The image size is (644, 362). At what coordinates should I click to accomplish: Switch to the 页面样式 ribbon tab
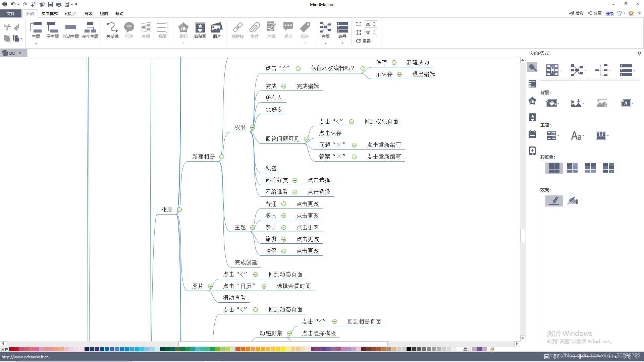(x=49, y=13)
